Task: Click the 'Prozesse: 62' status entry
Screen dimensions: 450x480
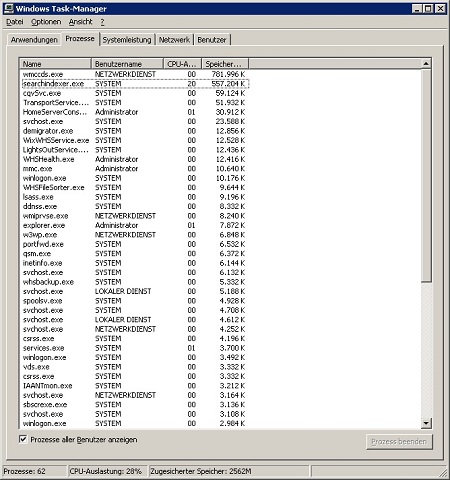Action: 34,471
